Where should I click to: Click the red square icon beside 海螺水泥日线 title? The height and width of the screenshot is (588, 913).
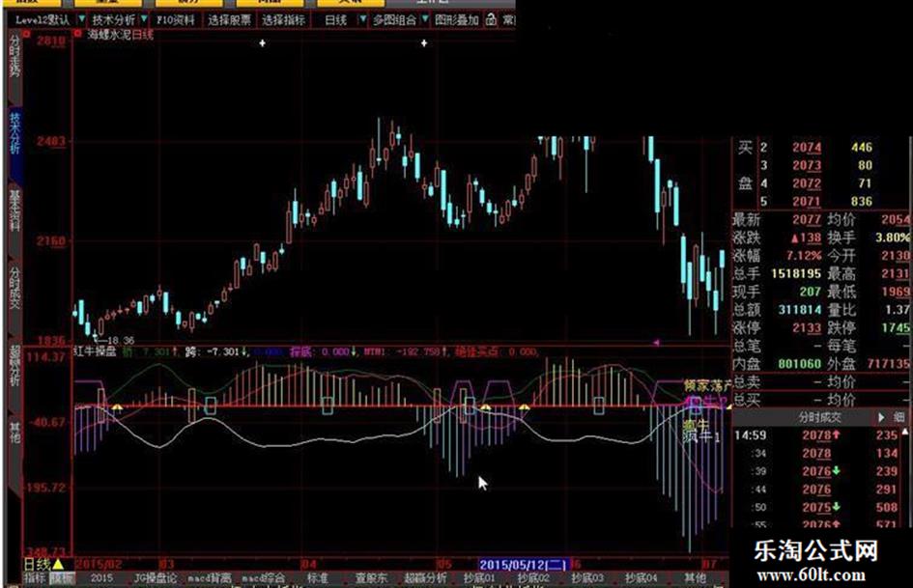click(77, 33)
